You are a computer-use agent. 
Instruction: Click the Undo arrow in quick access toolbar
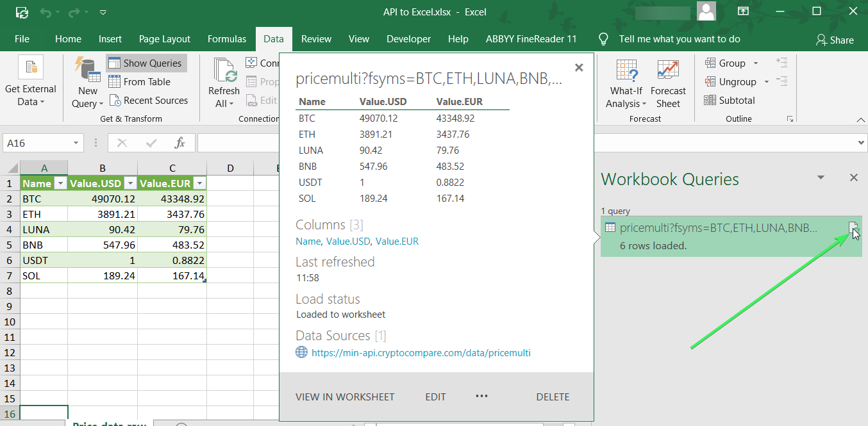(x=45, y=12)
